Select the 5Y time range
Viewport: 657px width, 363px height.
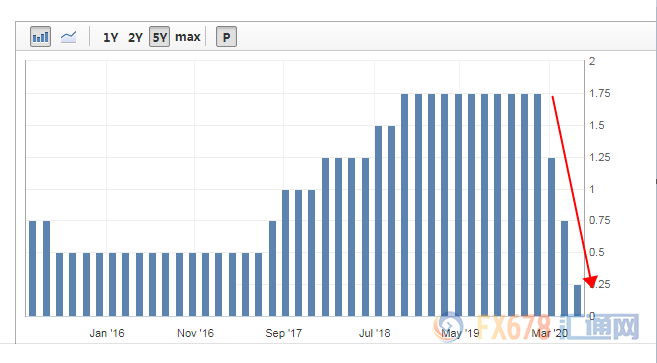(x=160, y=37)
